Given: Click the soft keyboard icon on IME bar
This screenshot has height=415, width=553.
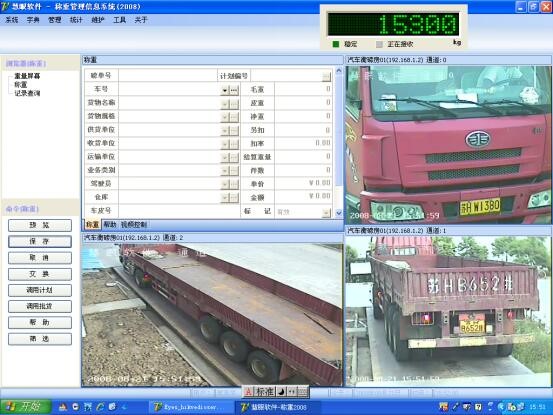Looking at the screenshot, I should click(303, 391).
